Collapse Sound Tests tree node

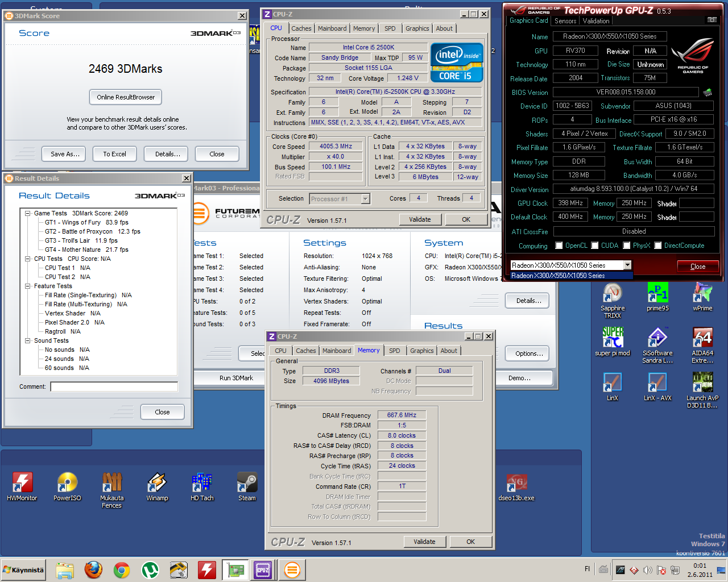27,340
